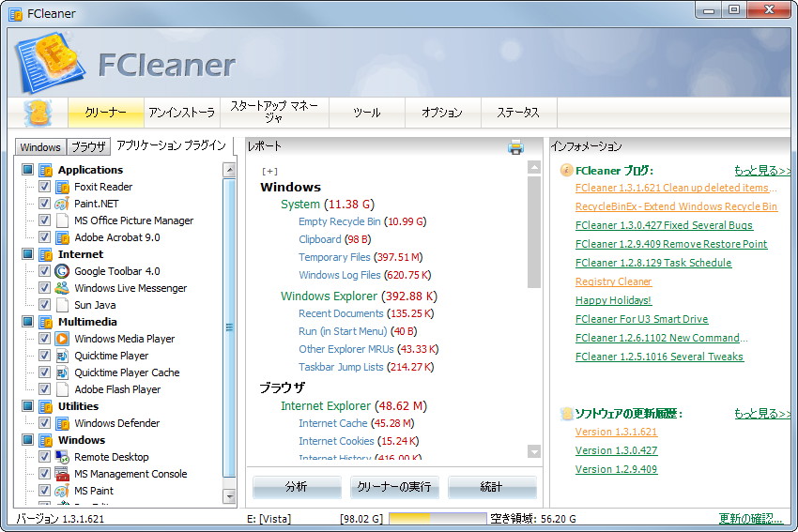798x532 pixels.
Task: Click the disk usage progress bar
Action: click(x=437, y=519)
